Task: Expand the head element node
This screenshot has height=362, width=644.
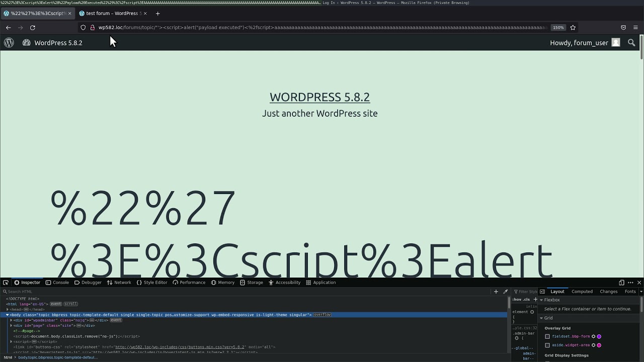Action: tap(8, 310)
